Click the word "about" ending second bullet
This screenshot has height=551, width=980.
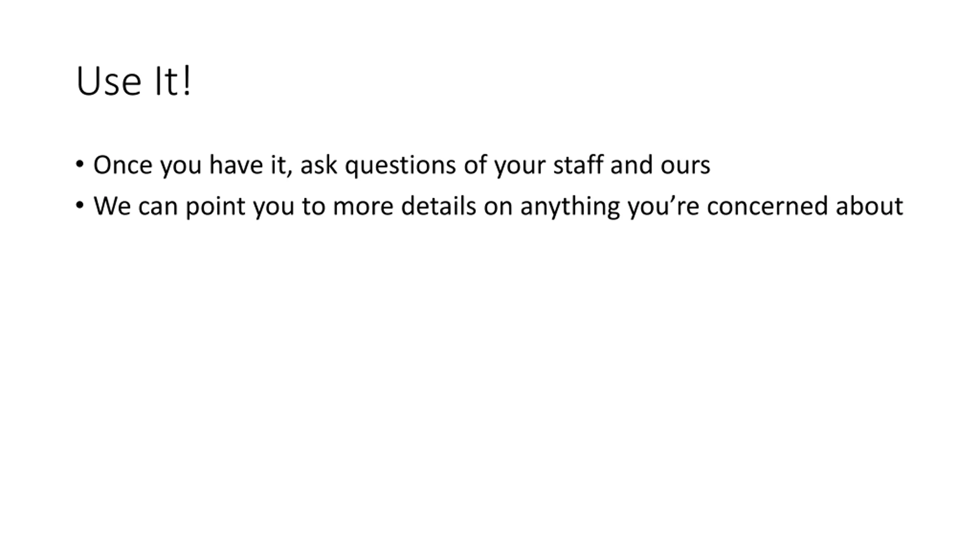869,205
